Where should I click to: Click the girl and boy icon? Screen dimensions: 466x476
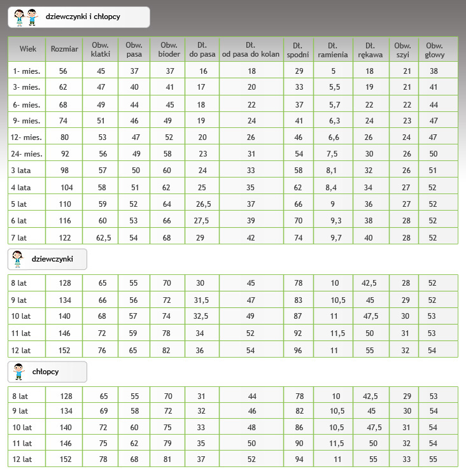click(x=26, y=17)
